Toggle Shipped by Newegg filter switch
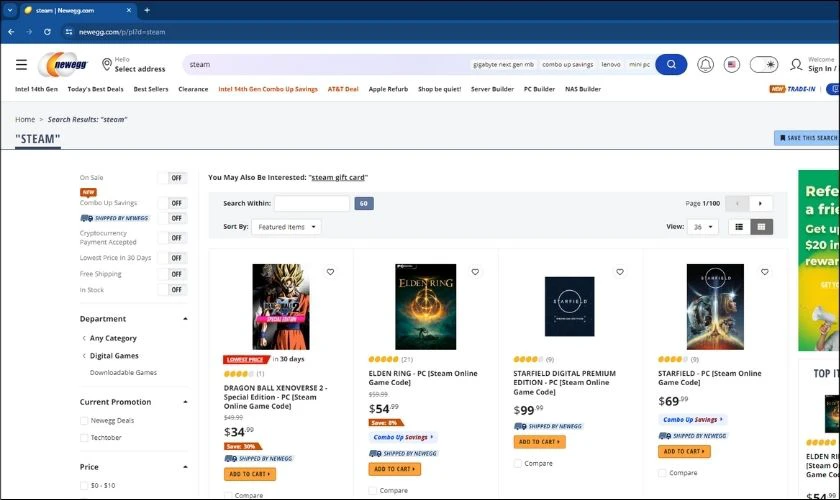The width and height of the screenshot is (840, 500). 172,218
